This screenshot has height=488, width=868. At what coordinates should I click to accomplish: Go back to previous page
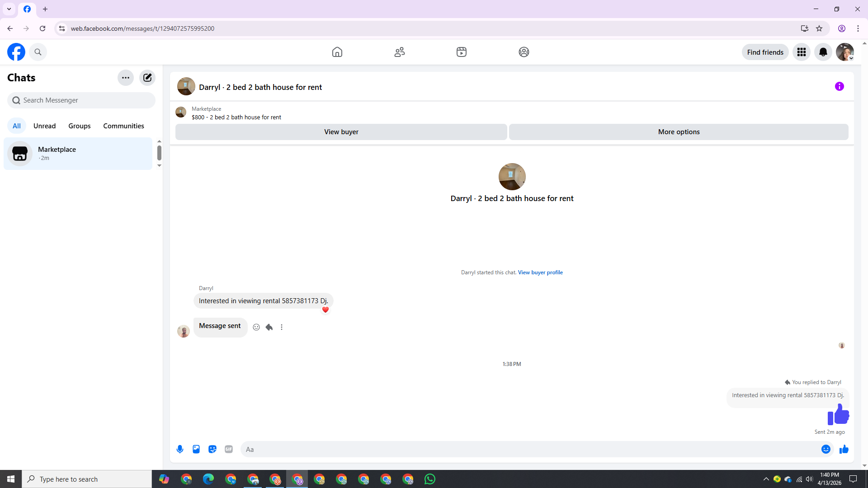click(x=10, y=28)
